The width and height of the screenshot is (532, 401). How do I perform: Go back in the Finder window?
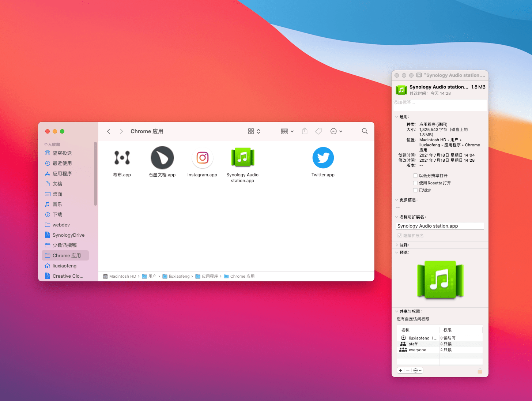(x=109, y=131)
